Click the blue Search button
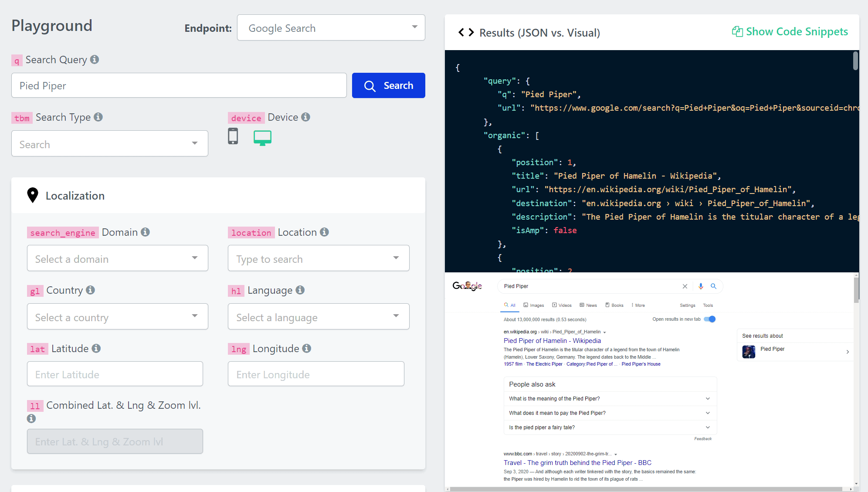 pyautogui.click(x=388, y=85)
